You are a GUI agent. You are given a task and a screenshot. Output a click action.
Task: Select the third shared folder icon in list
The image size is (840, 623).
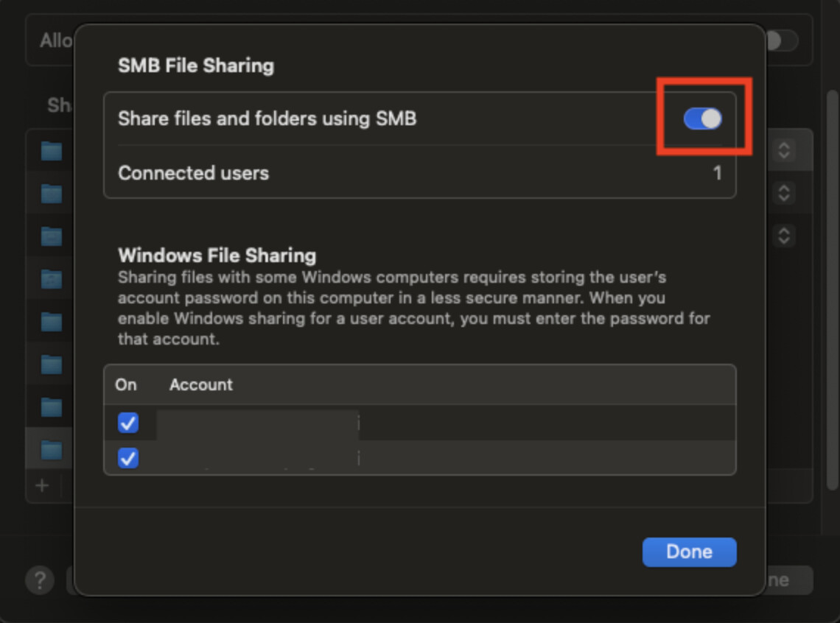point(52,236)
